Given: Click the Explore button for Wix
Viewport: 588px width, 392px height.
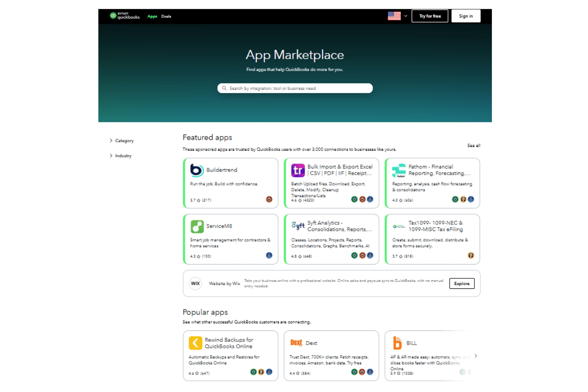Looking at the screenshot, I should [462, 284].
